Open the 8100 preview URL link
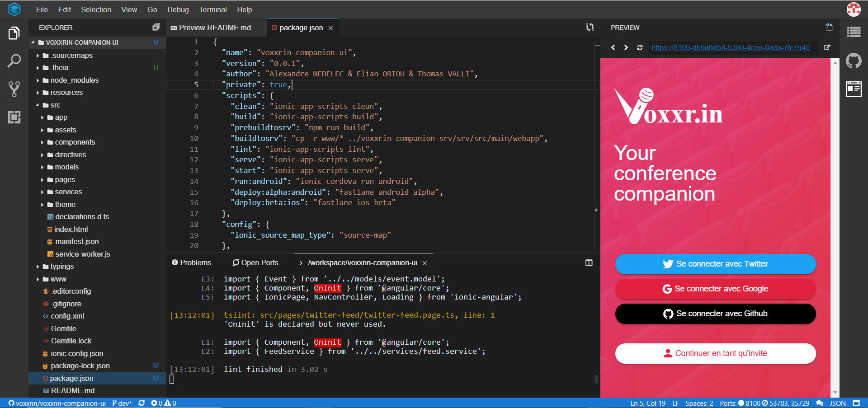 click(x=733, y=47)
